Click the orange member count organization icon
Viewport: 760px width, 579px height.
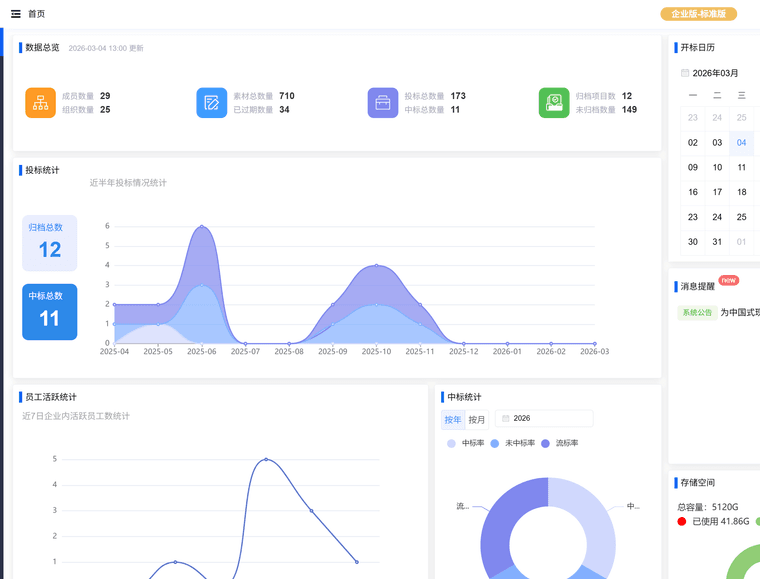(x=40, y=103)
